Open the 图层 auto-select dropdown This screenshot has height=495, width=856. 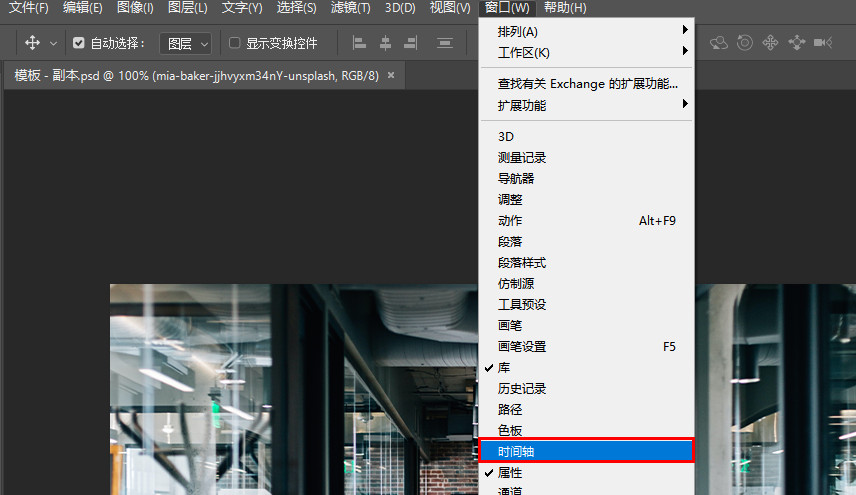[x=185, y=43]
